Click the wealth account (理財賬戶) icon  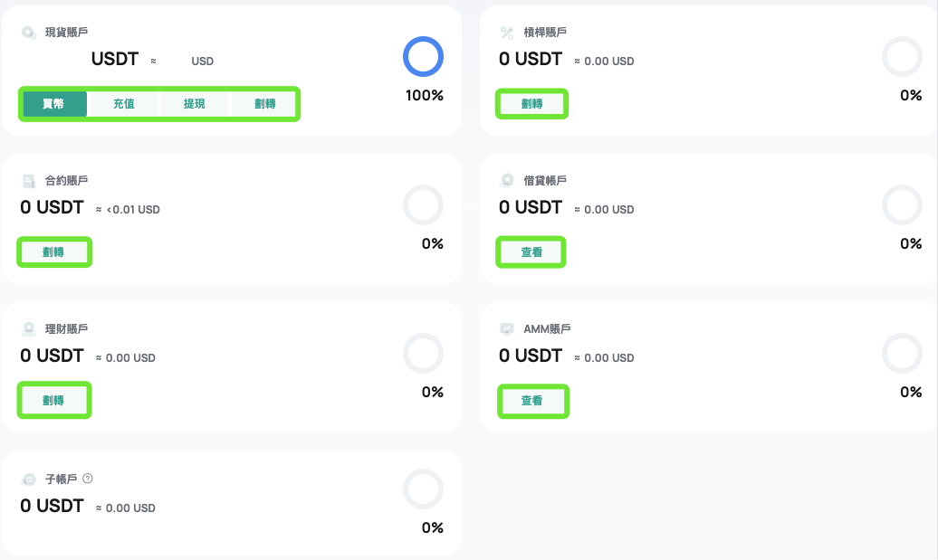(29, 329)
